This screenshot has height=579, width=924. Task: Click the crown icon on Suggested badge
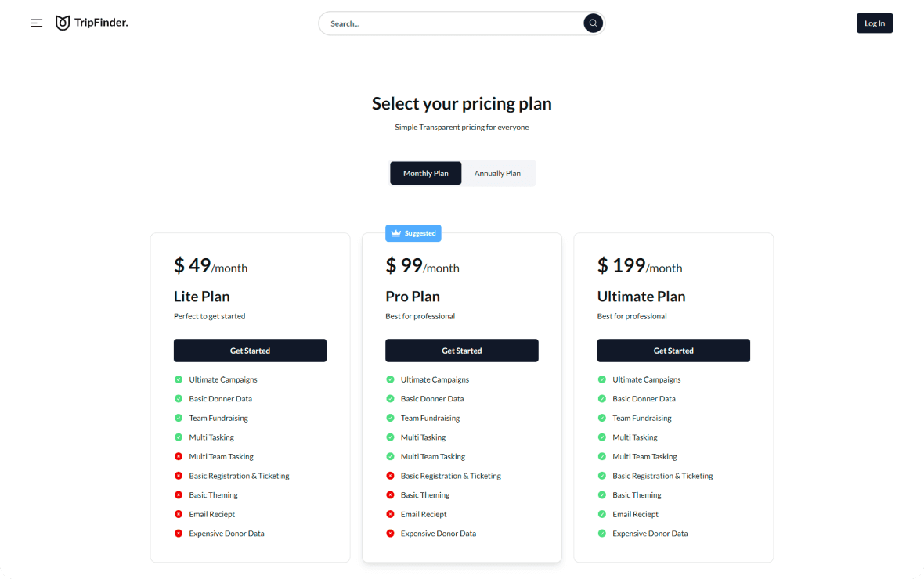396,233
